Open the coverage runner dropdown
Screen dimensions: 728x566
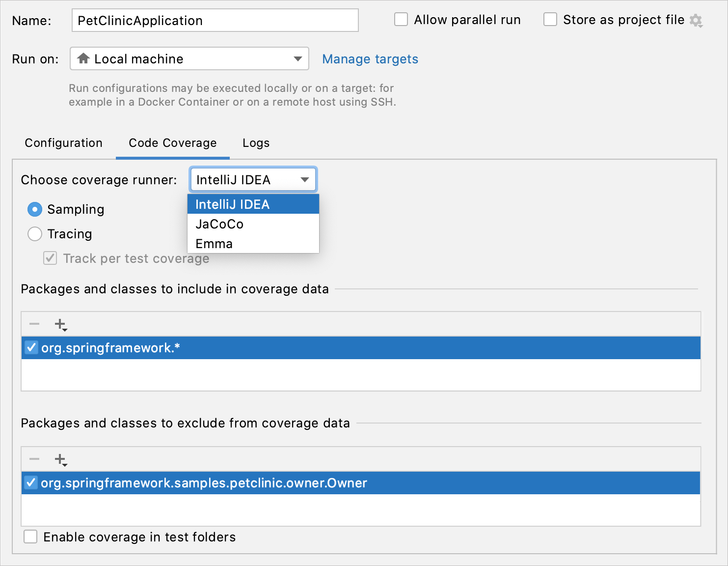tap(304, 179)
